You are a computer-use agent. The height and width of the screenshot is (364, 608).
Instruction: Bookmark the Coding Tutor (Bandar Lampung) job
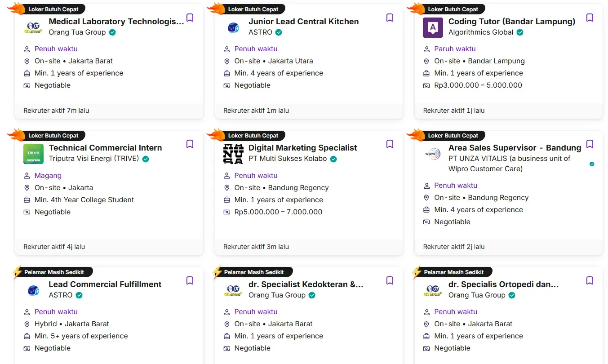point(590,18)
